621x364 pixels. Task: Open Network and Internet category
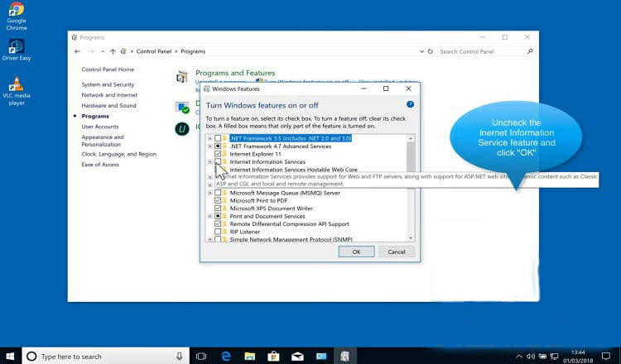coord(109,95)
